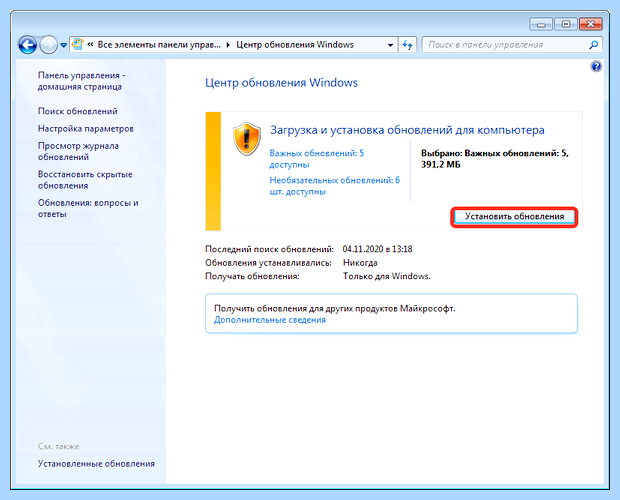Close the Windows Update window
Screen dimensions: 620x500
point(591,25)
